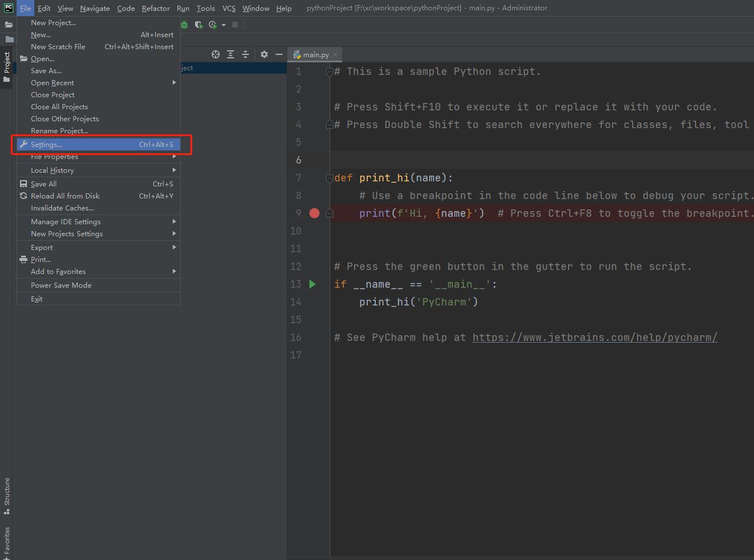Run with Coverage shield icon
This screenshot has height=560, width=754.
pos(199,25)
